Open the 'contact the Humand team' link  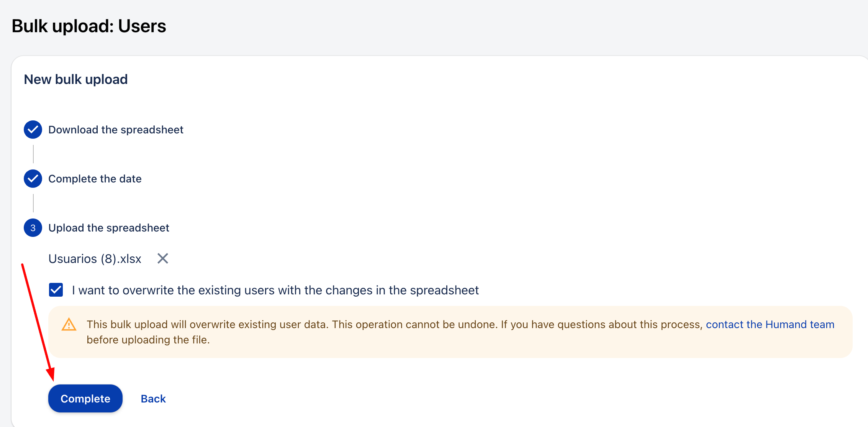coord(770,324)
